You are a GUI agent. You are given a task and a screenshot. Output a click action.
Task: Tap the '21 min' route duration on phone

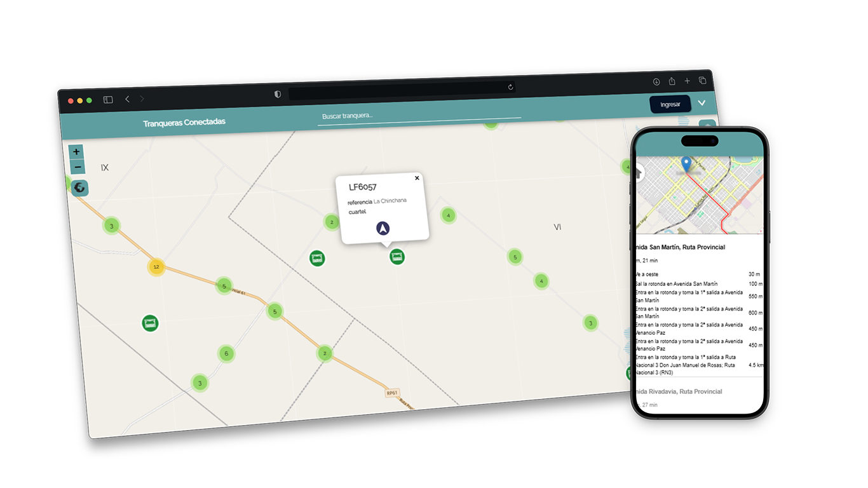pos(649,261)
